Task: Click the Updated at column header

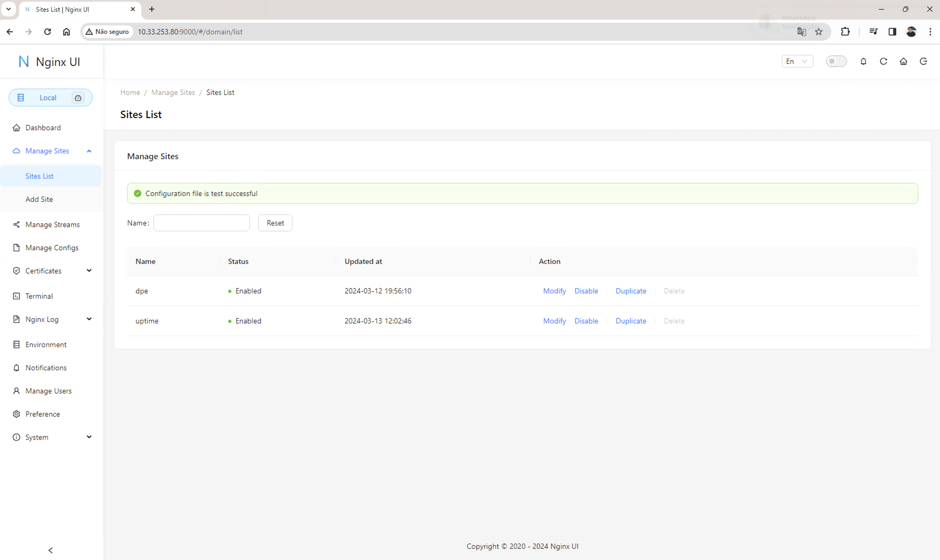Action: pos(363,261)
